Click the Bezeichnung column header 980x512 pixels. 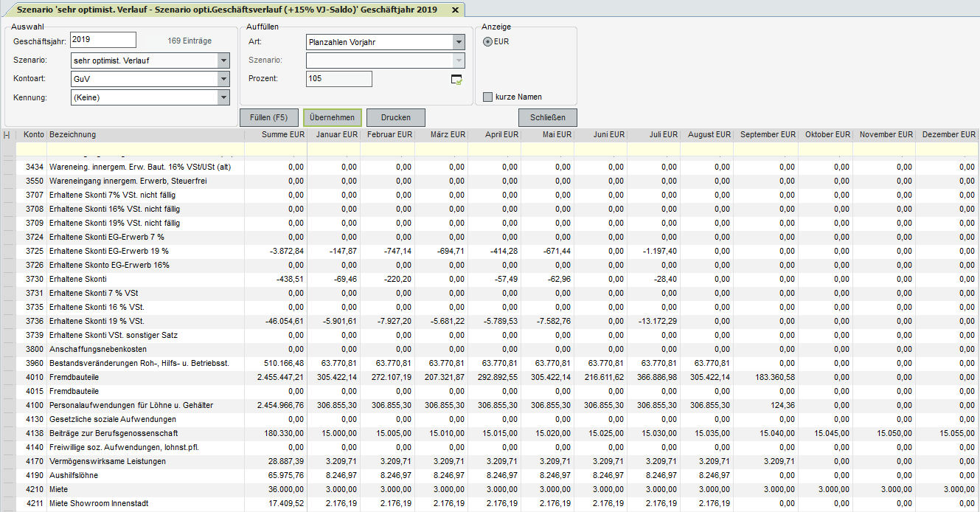click(145, 135)
